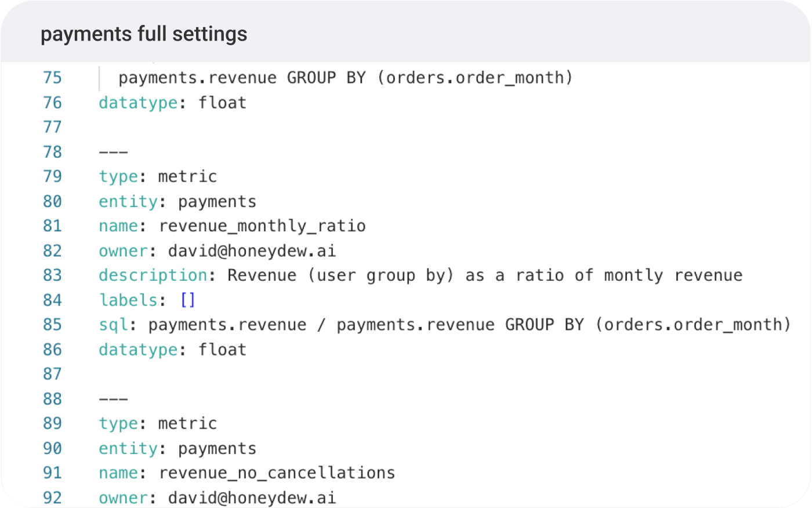The width and height of the screenshot is (812, 508).
Task: Click the "sql" key on line 85
Action: click(x=113, y=324)
